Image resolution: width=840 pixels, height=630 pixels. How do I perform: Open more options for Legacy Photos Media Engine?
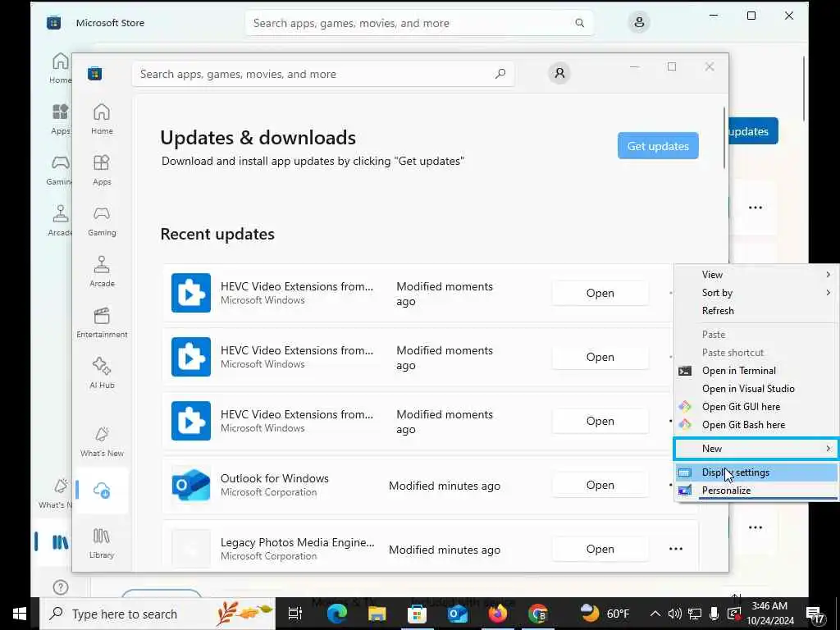[676, 549]
